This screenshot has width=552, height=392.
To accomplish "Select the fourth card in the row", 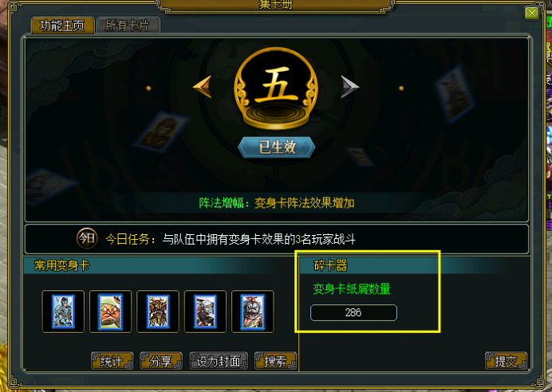I will (x=205, y=312).
